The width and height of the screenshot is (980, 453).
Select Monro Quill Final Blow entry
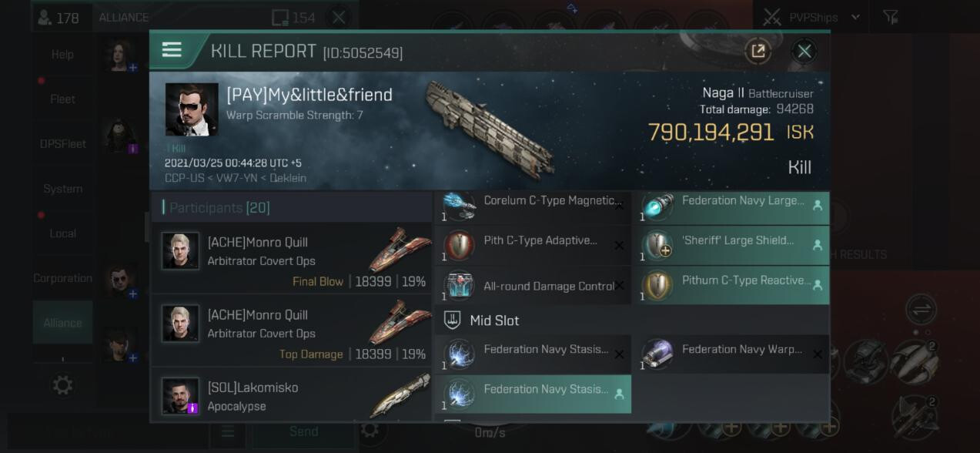pyautogui.click(x=291, y=258)
